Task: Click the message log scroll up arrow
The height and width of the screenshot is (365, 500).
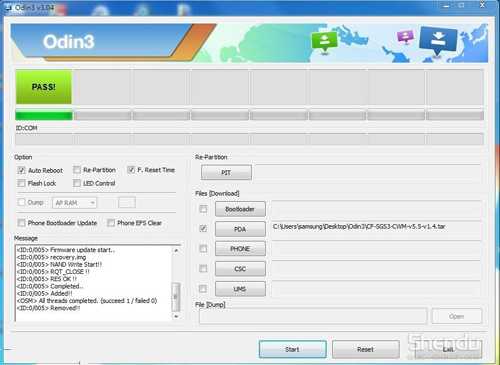Action: point(176,250)
